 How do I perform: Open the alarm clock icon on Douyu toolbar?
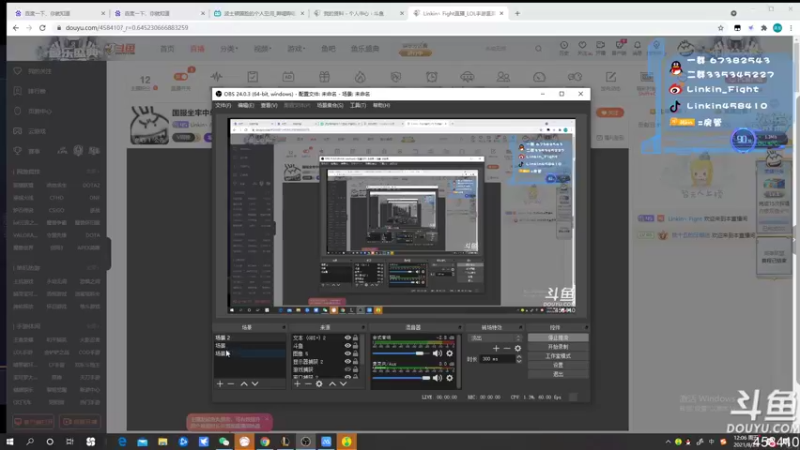432,77
